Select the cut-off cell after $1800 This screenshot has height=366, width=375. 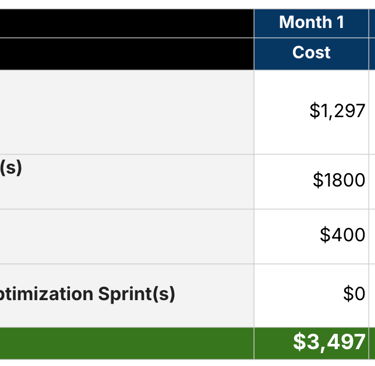coord(372,182)
